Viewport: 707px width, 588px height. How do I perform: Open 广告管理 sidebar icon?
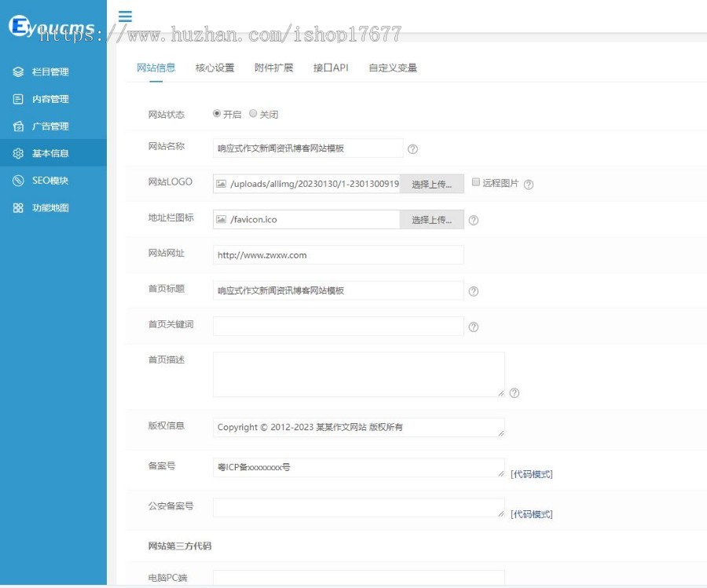pos(18,126)
